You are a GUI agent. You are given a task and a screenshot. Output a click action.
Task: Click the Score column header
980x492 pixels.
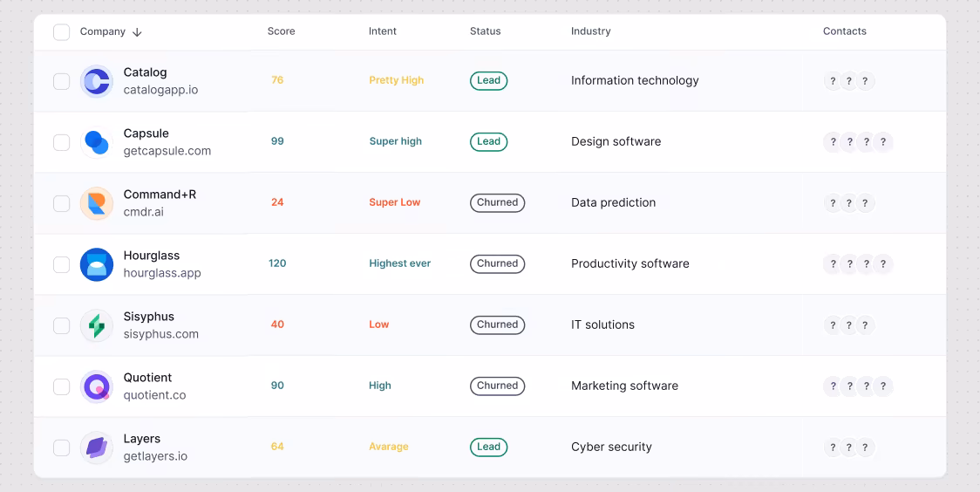[282, 31]
